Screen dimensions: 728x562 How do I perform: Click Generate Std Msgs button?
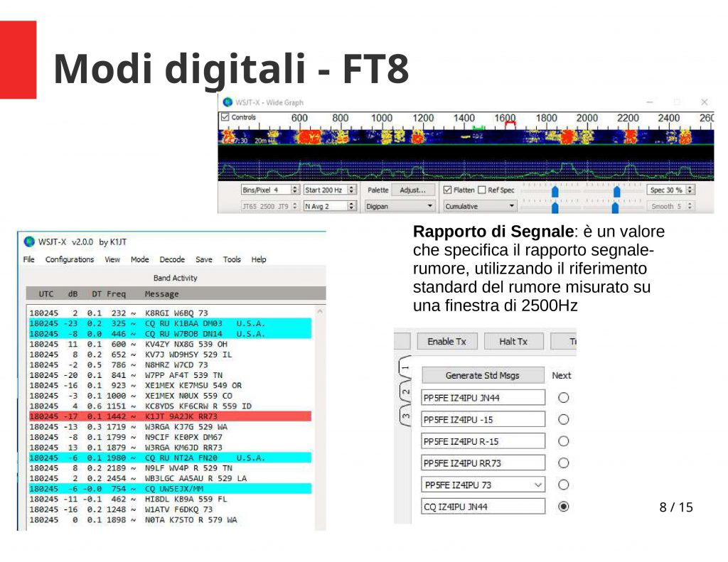[483, 375]
